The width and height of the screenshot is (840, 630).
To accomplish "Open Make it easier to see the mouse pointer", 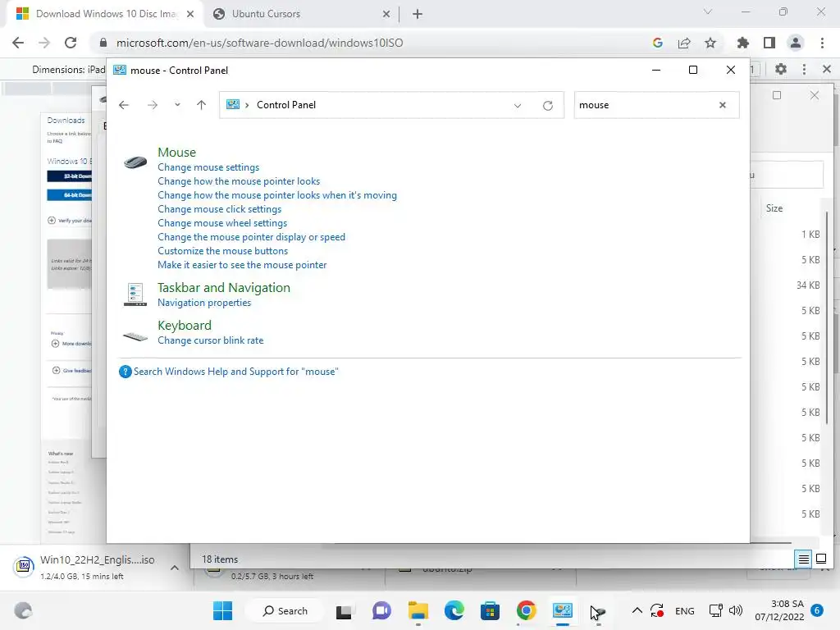I will [x=242, y=265].
